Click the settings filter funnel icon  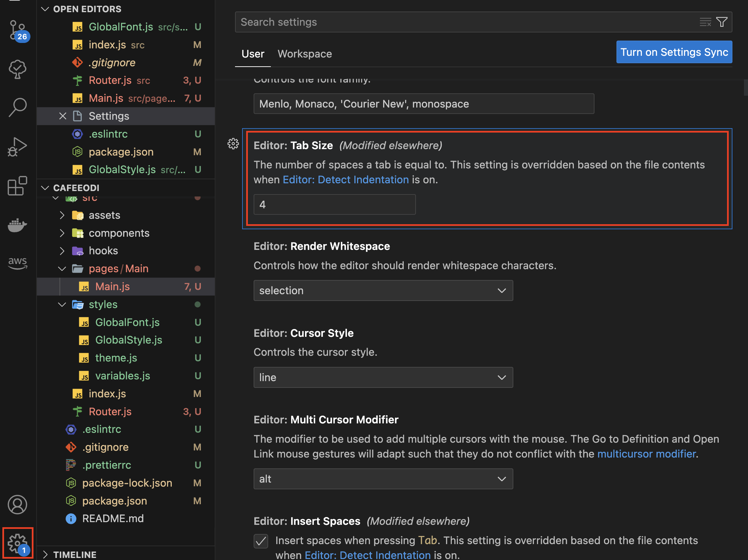pyautogui.click(x=722, y=22)
